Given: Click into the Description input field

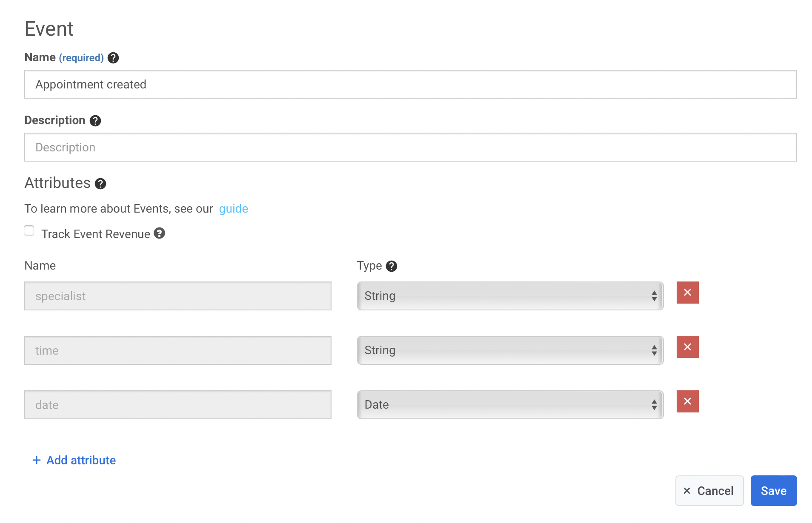Looking at the screenshot, I should (x=410, y=147).
